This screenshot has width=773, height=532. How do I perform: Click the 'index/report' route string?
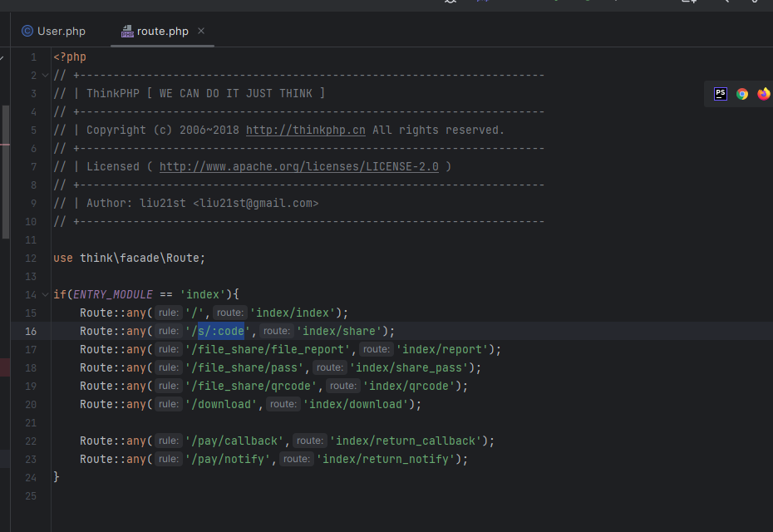441,349
